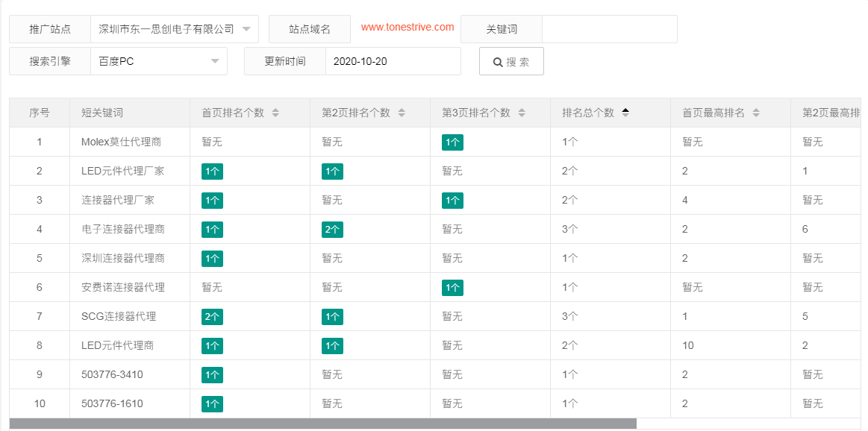The height and width of the screenshot is (431, 868).
Task: Click 1个 second-page badge for LED元件代理商
Action: point(332,345)
